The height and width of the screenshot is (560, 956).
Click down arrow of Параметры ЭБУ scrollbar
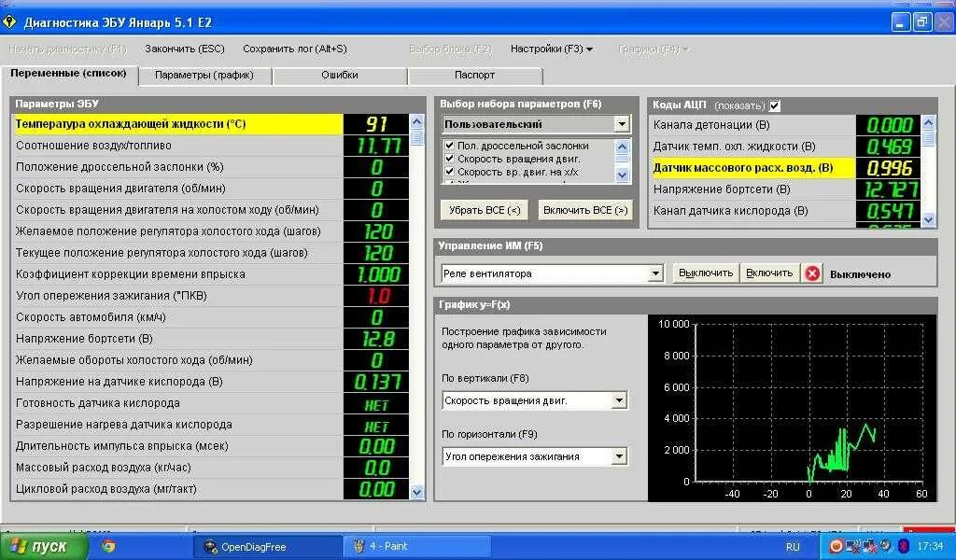click(x=417, y=492)
